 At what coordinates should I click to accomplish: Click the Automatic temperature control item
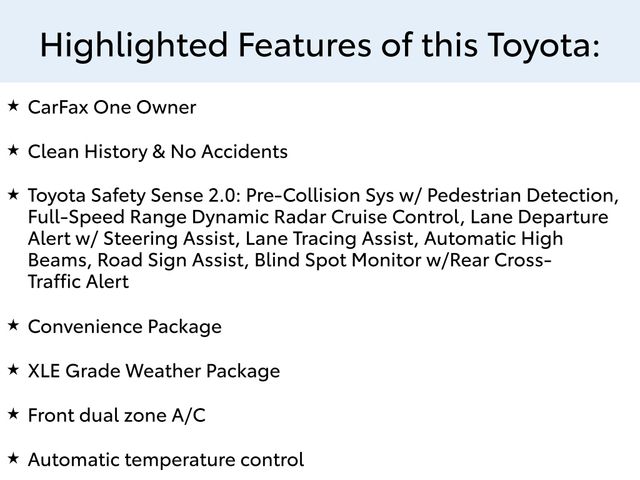pos(166,460)
